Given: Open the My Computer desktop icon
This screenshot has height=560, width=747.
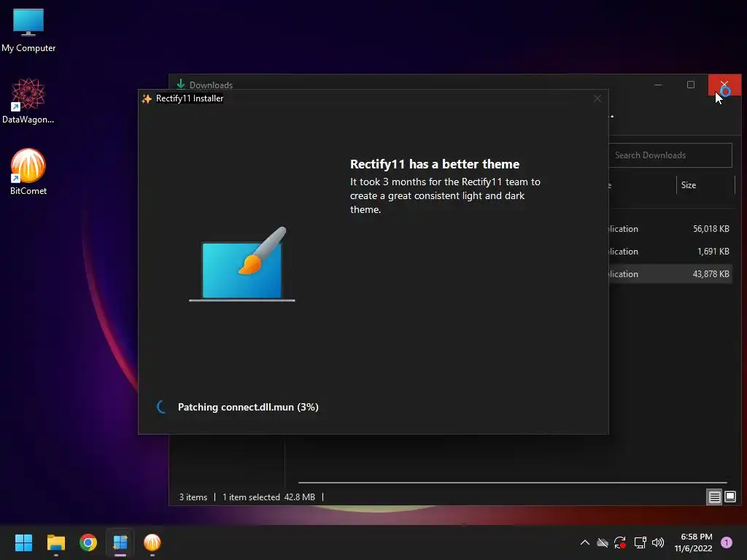Looking at the screenshot, I should 28,30.
